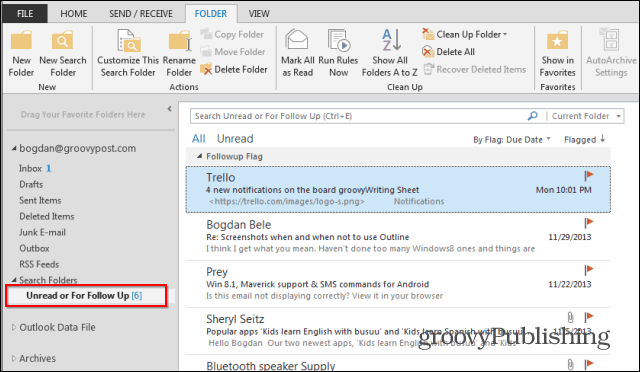
Task: Expand the Archives node
Action: (14, 358)
